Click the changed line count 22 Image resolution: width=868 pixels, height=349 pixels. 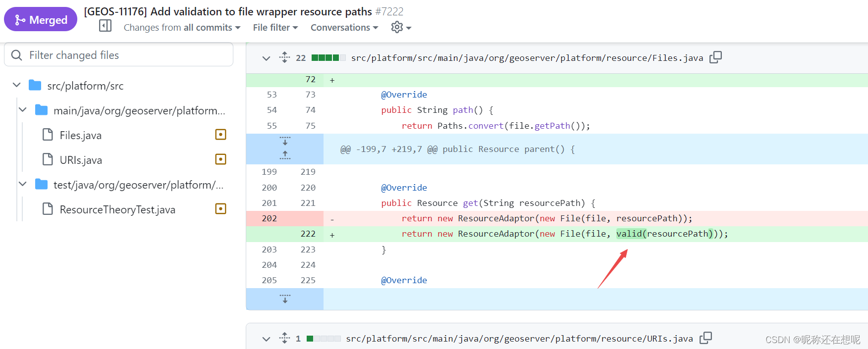pos(301,58)
